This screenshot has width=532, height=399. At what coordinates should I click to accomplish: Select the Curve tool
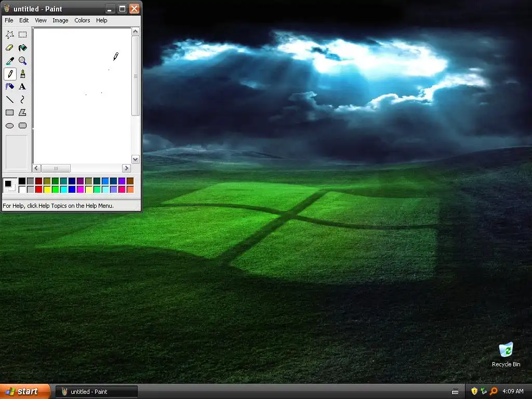[x=23, y=99]
